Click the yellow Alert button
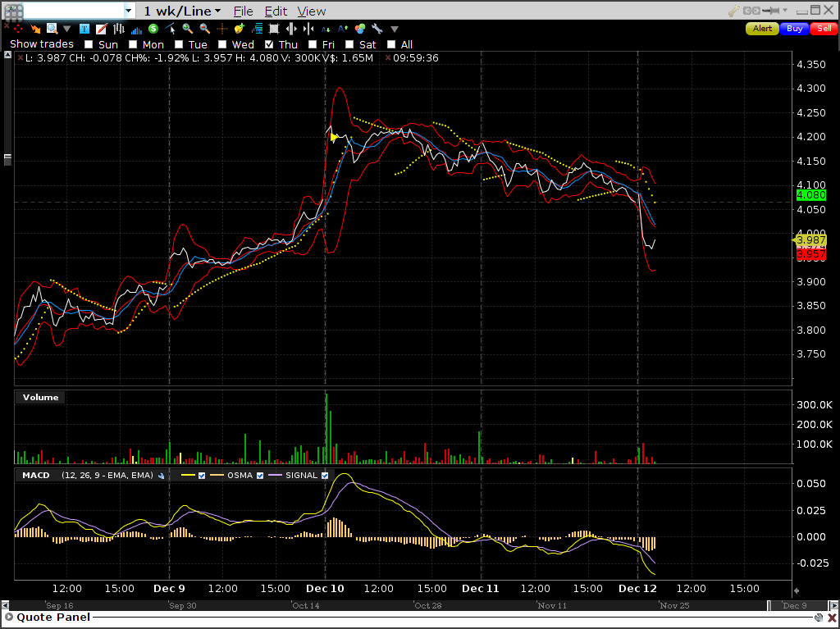This screenshot has height=629, width=840. tap(762, 29)
